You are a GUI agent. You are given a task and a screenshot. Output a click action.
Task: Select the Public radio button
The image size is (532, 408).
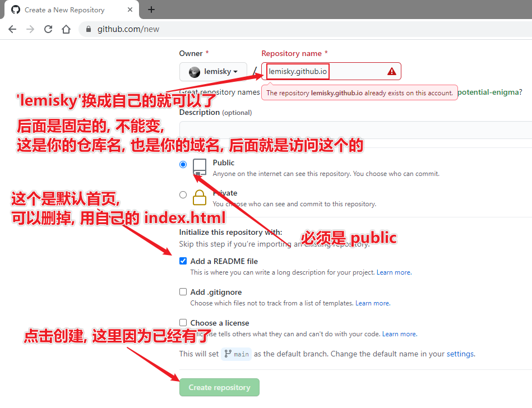183,164
